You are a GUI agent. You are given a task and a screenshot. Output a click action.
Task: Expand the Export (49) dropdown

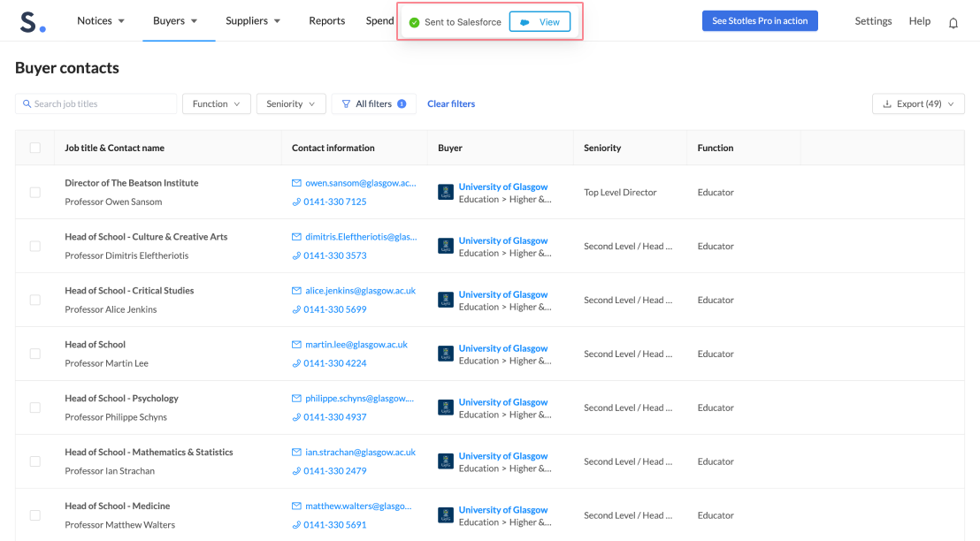(x=918, y=103)
